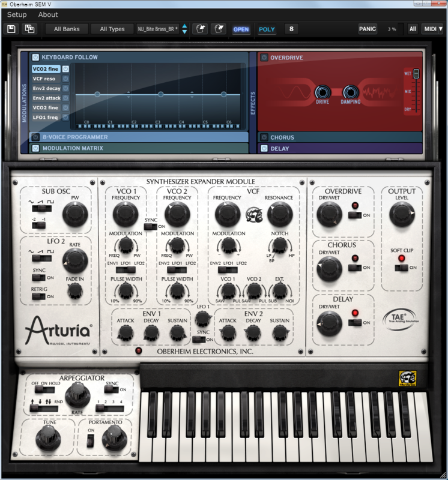Click the Export preset icon
The image size is (448, 480).
(219, 29)
